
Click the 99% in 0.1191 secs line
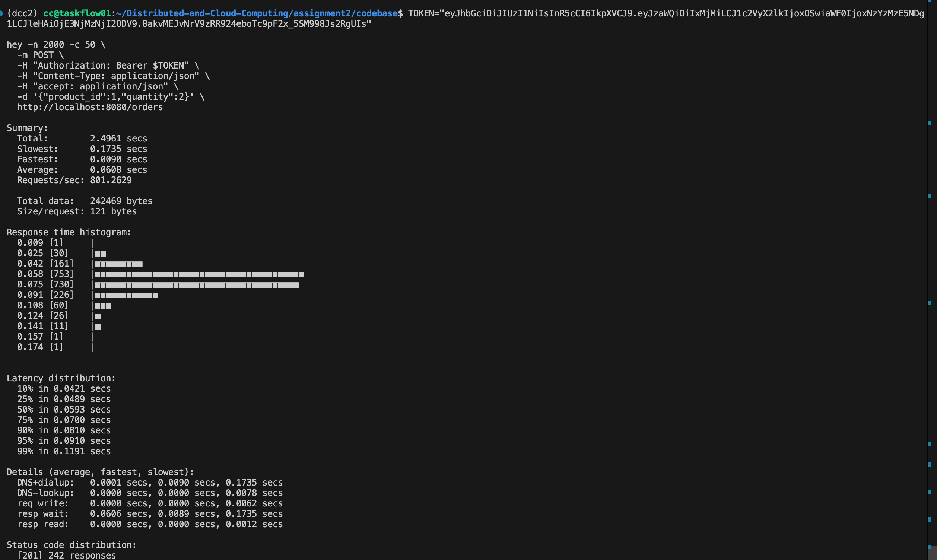click(x=64, y=451)
